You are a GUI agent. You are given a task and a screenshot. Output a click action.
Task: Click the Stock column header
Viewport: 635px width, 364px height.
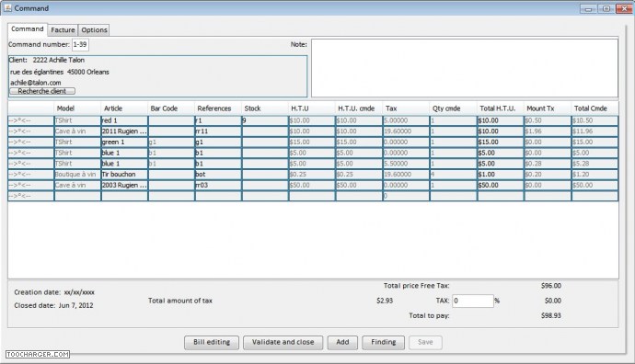pyautogui.click(x=265, y=108)
